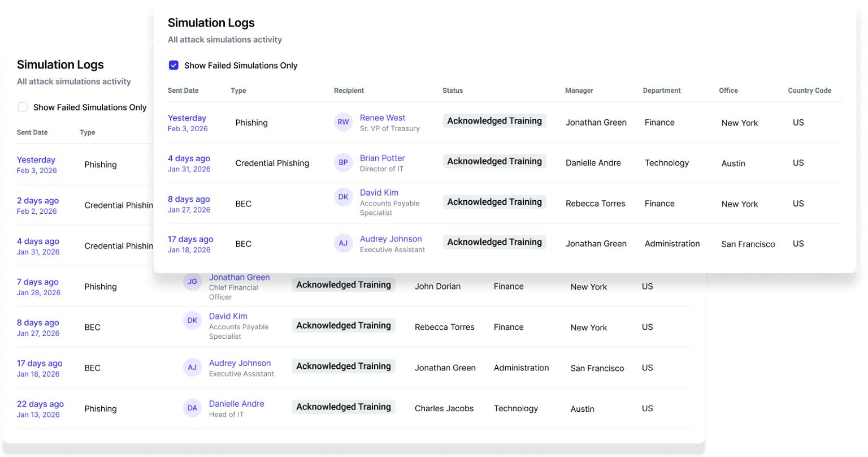Click Danielle Andre manager cell

pyautogui.click(x=593, y=163)
